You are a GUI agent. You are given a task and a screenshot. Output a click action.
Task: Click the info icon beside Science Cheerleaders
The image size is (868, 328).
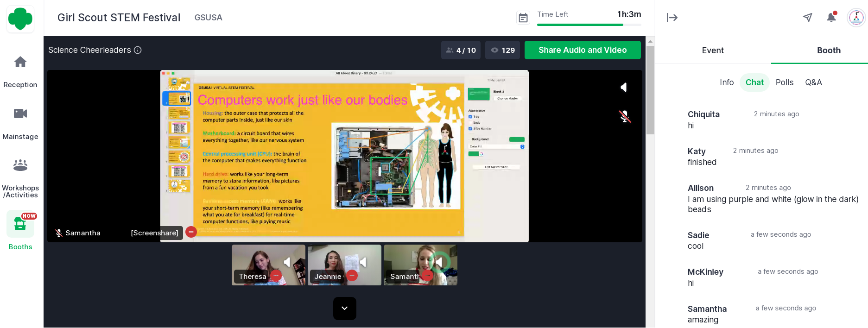[138, 50]
